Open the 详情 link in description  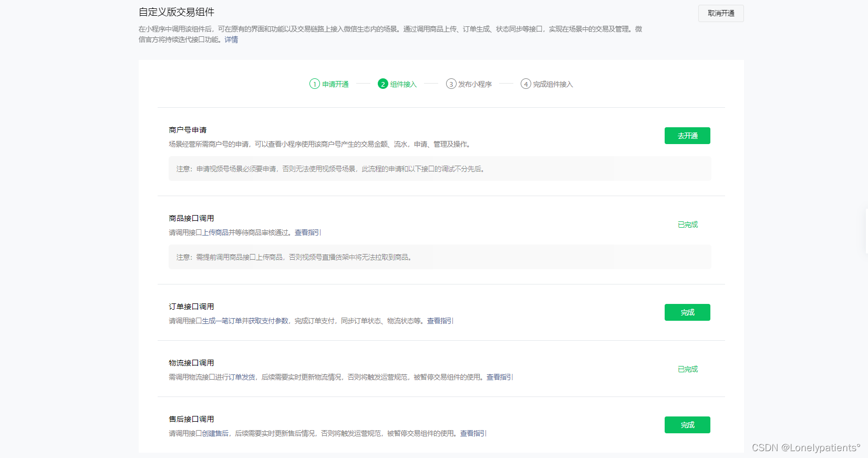click(x=231, y=39)
